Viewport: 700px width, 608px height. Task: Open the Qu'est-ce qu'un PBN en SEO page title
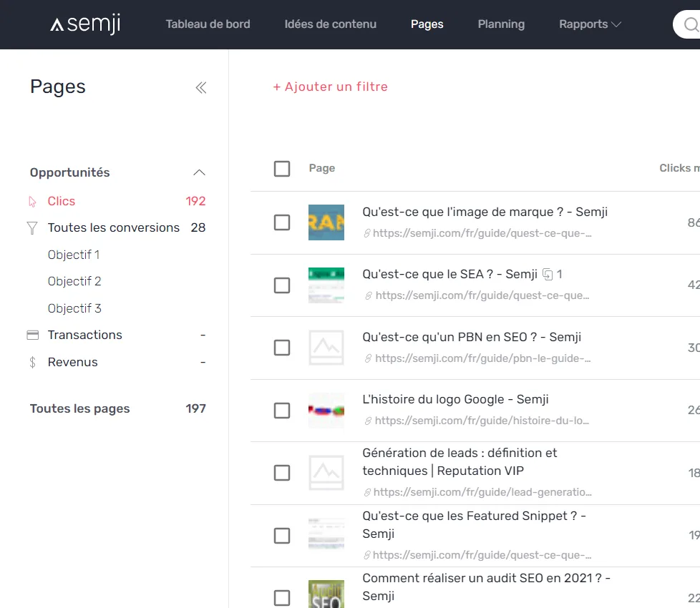(472, 337)
